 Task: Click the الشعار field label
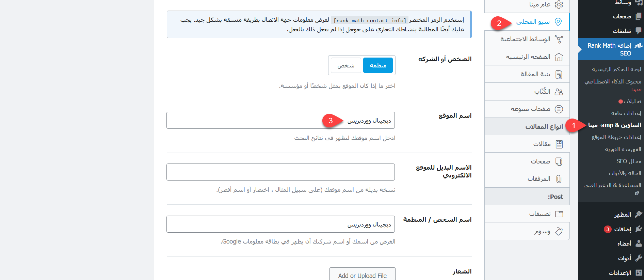pos(462,271)
